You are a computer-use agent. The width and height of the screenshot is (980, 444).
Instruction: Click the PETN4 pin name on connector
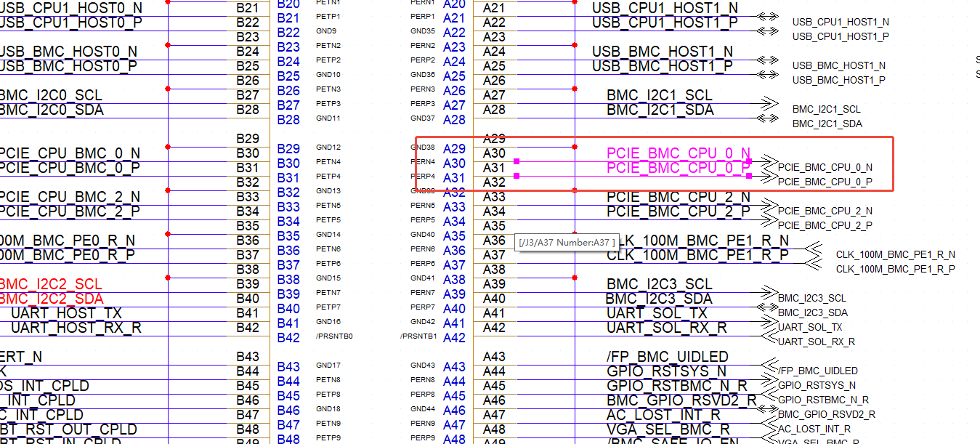click(x=328, y=161)
